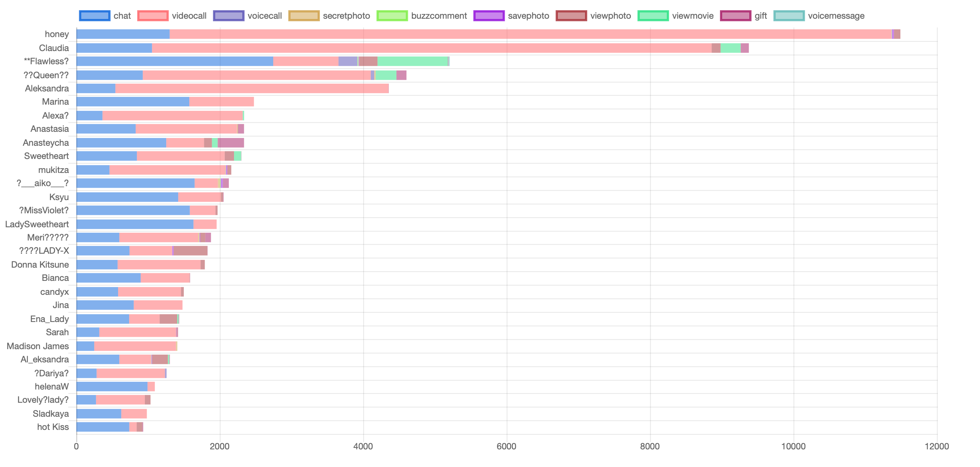Click the '?___aiko___?' axis label
The height and width of the screenshot is (467, 980).
[43, 183]
